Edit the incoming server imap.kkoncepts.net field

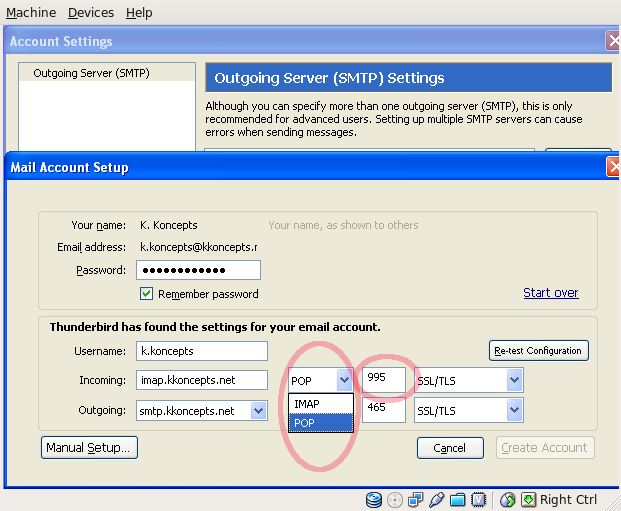coord(202,380)
